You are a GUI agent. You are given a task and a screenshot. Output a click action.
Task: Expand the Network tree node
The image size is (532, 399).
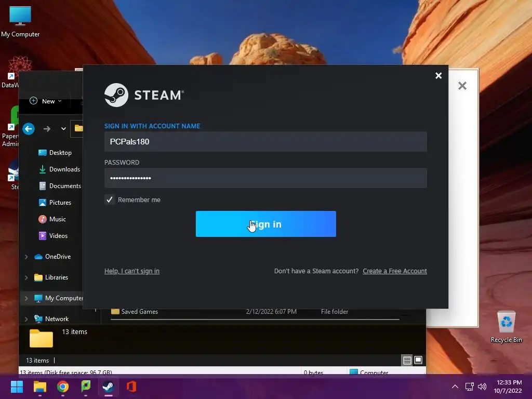pyautogui.click(x=26, y=319)
